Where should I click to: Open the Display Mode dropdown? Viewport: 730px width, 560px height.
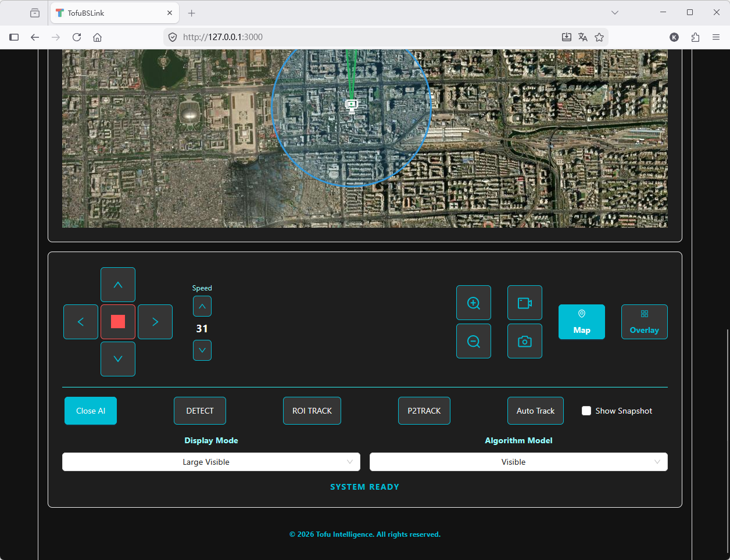coord(211,462)
